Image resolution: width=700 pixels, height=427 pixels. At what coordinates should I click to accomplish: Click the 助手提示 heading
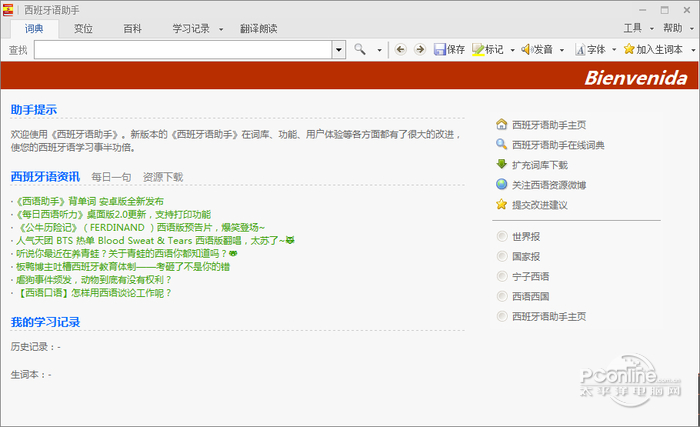pyautogui.click(x=34, y=109)
